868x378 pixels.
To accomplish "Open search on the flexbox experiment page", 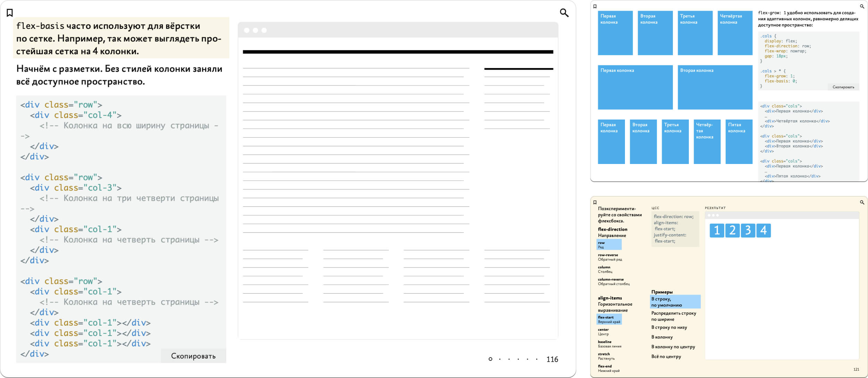I will pos(862,202).
